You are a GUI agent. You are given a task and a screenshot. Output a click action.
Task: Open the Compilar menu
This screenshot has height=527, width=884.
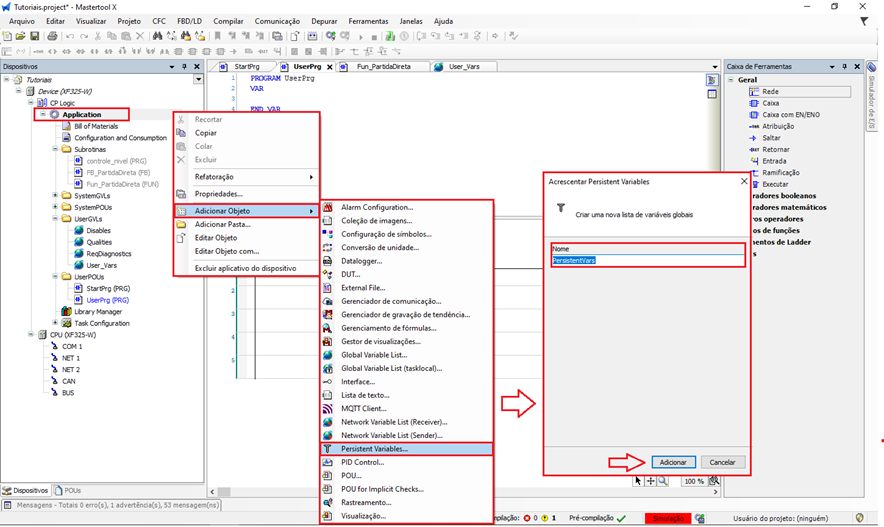tap(228, 20)
